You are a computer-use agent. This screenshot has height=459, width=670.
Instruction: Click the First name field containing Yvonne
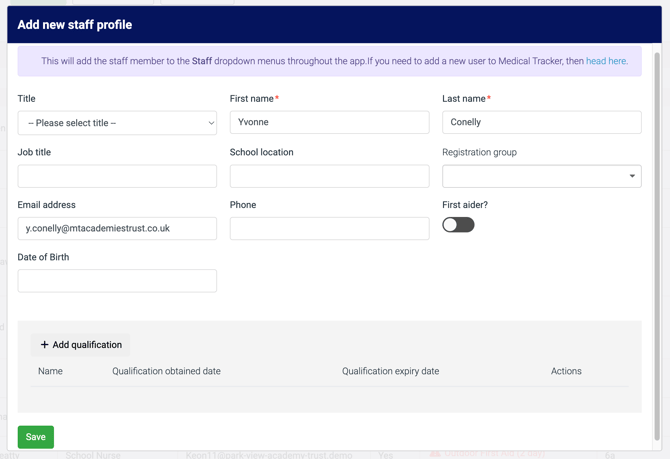[329, 122]
